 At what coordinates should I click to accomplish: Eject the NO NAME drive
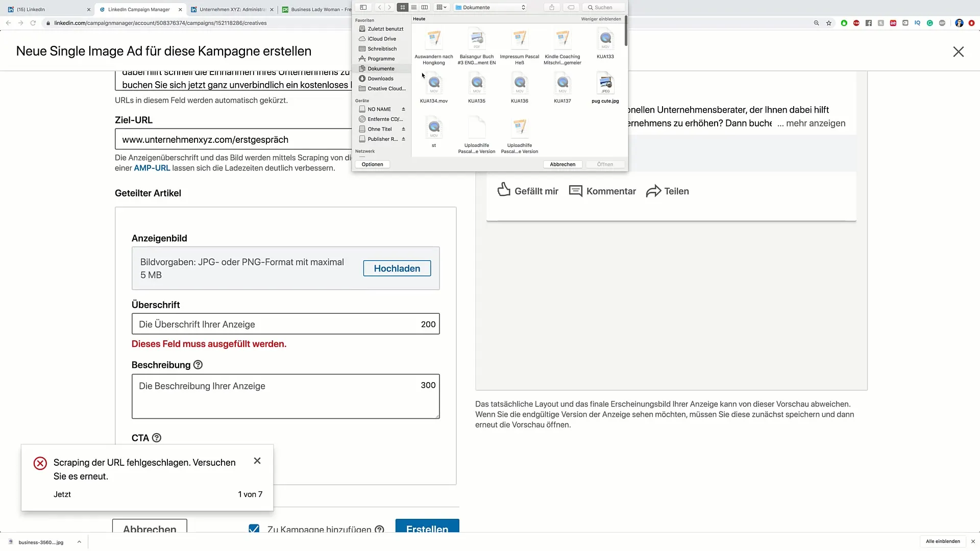coord(403,109)
